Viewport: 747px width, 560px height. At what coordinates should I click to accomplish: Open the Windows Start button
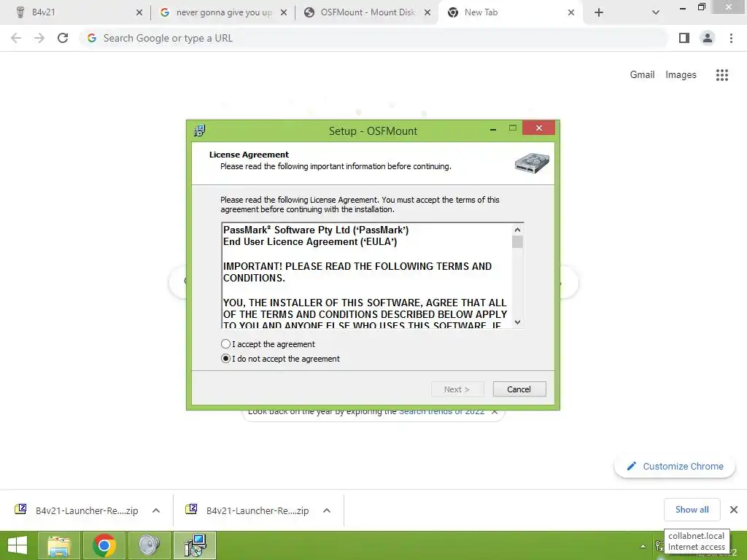pyautogui.click(x=18, y=545)
